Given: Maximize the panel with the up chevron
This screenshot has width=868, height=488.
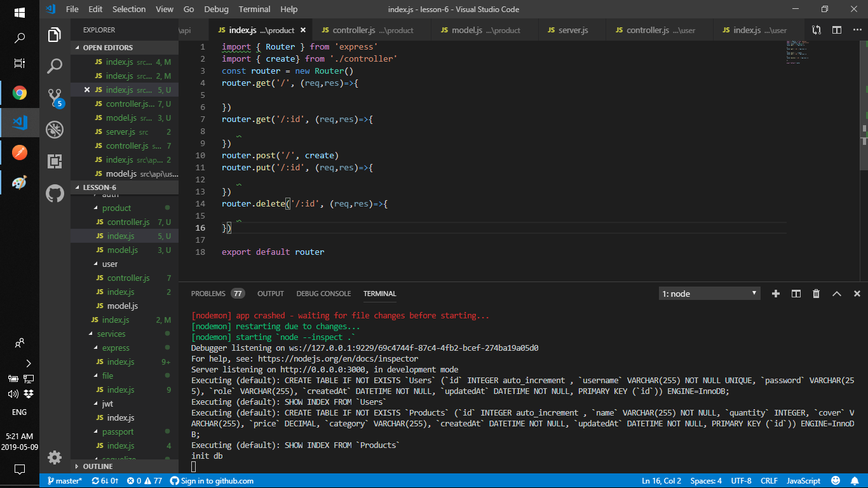Looking at the screenshot, I should point(837,294).
